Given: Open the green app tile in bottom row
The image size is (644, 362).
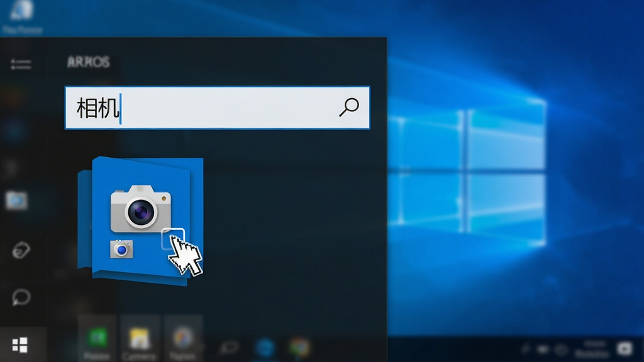Looking at the screenshot, I should tap(97, 339).
